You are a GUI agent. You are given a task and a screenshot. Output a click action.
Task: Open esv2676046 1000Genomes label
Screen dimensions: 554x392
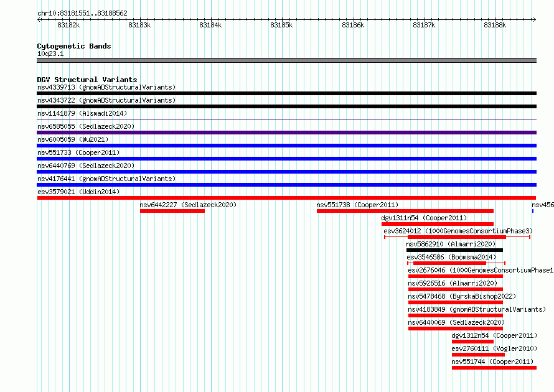(x=481, y=270)
